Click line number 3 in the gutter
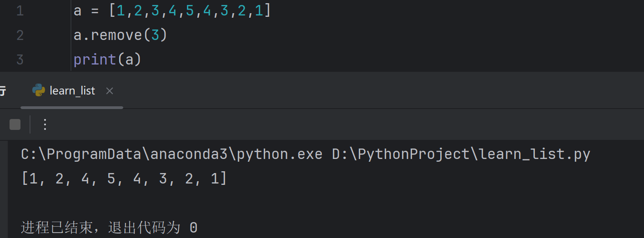Image resolution: width=644 pixels, height=238 pixels. click(20, 60)
